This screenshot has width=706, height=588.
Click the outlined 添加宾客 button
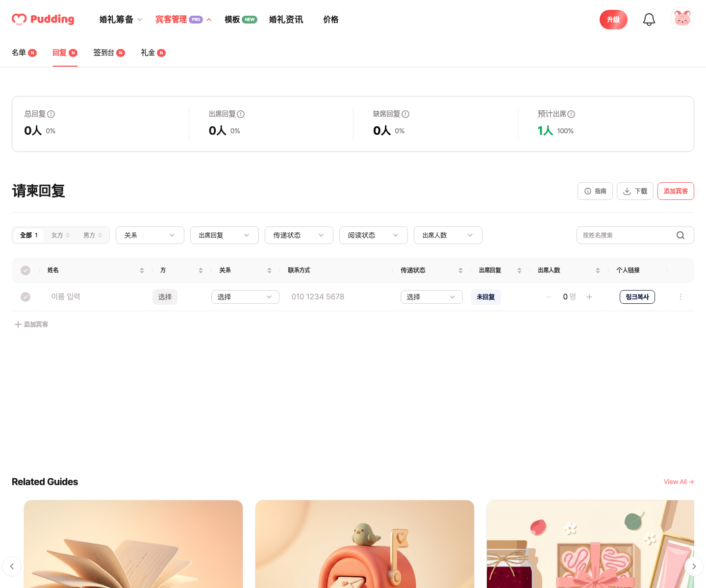(x=676, y=191)
